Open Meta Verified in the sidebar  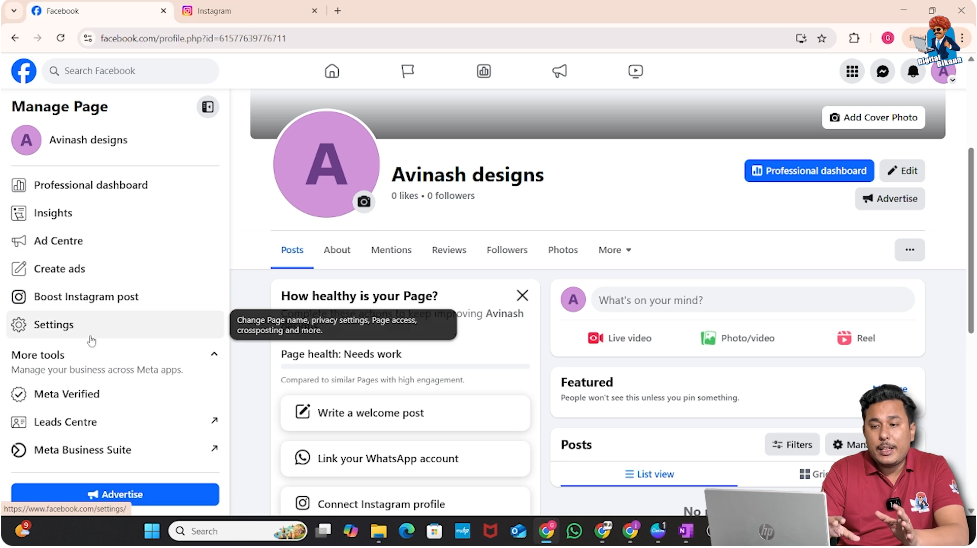115,394
